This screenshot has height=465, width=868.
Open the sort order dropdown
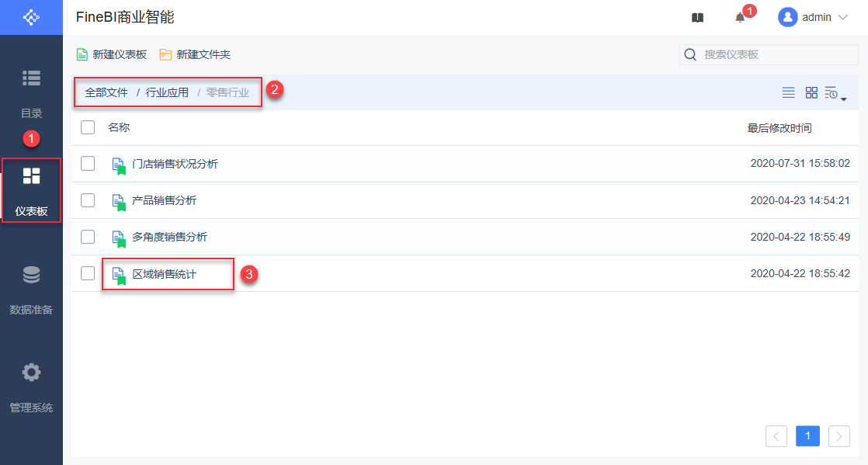(x=835, y=93)
